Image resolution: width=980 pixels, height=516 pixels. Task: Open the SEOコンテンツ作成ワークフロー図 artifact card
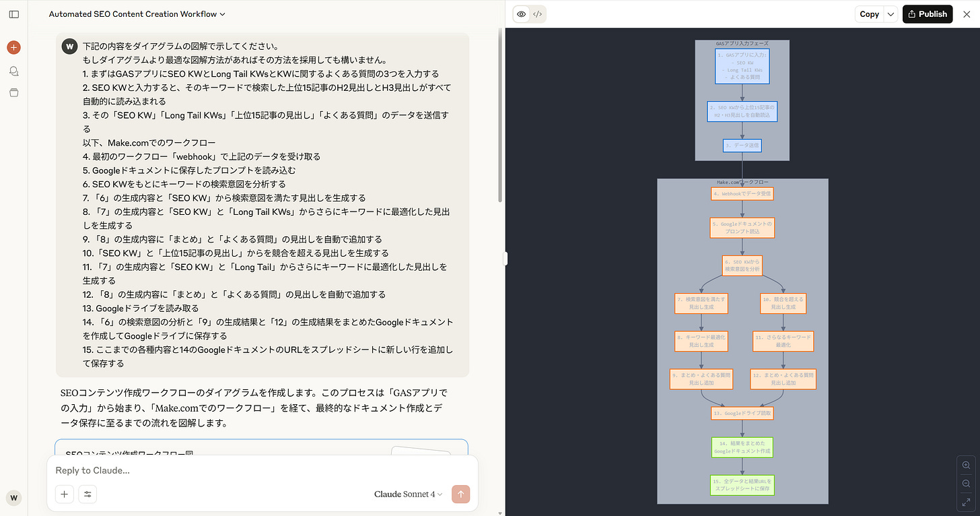coord(261,448)
